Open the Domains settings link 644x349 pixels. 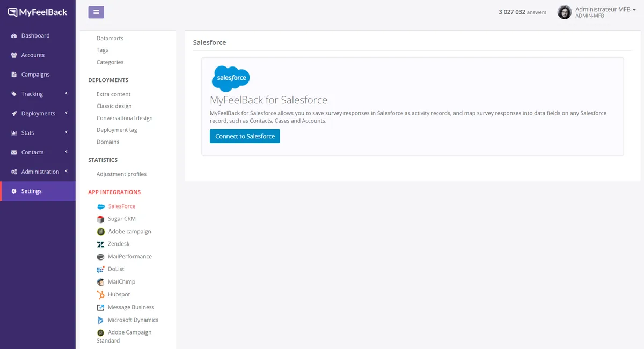click(x=108, y=142)
